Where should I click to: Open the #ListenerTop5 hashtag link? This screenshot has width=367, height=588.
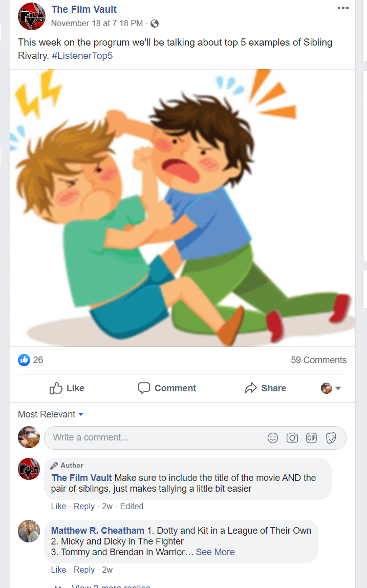coord(82,55)
